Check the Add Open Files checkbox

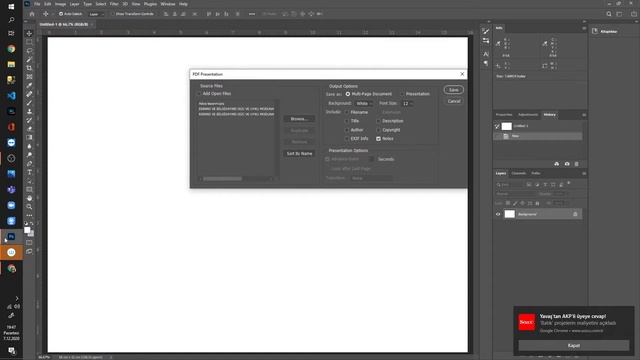coord(199,93)
